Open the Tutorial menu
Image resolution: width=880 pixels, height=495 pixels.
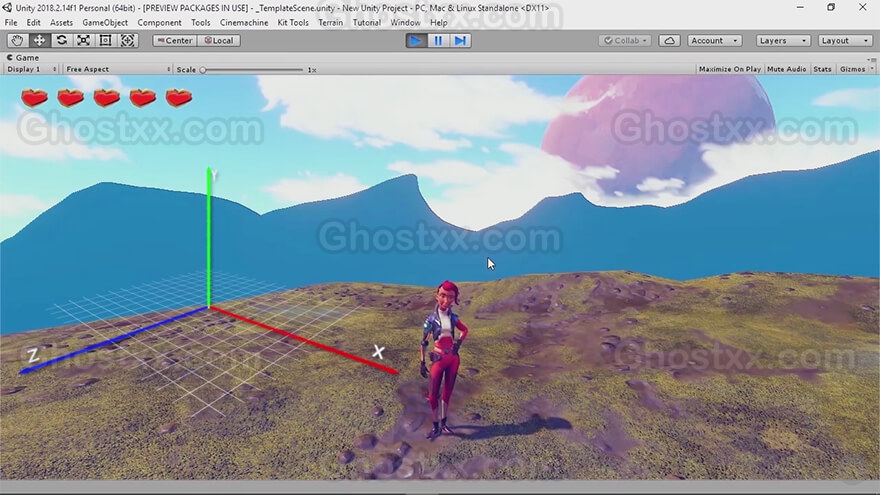[366, 22]
